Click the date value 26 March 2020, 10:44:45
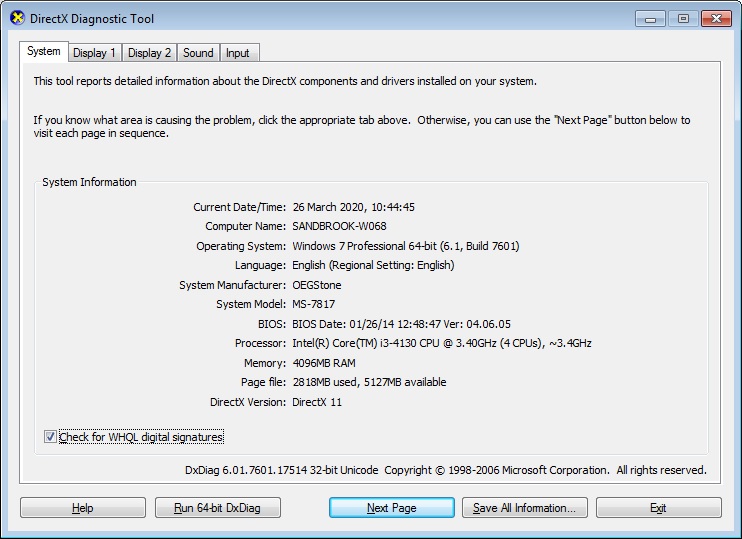 (353, 207)
